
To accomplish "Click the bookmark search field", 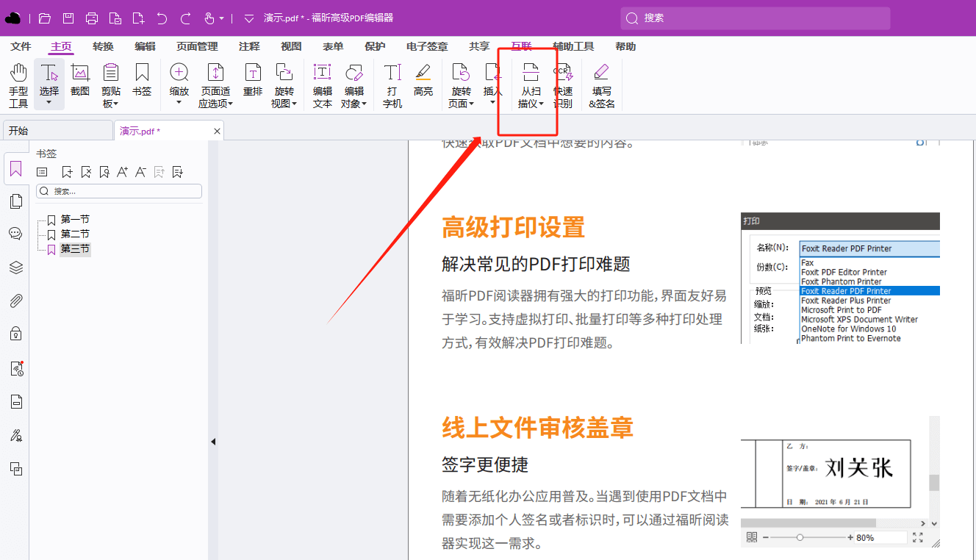I will 119,191.
